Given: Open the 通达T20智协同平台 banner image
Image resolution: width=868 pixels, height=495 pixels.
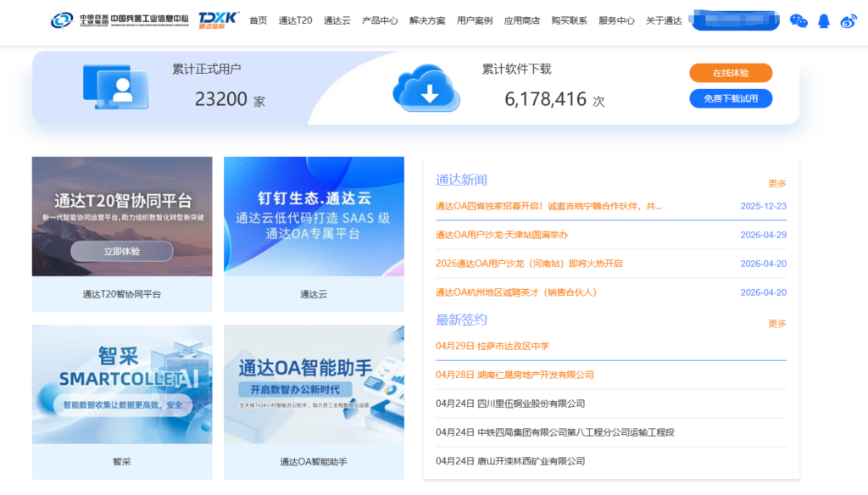Looking at the screenshot, I should [122, 216].
